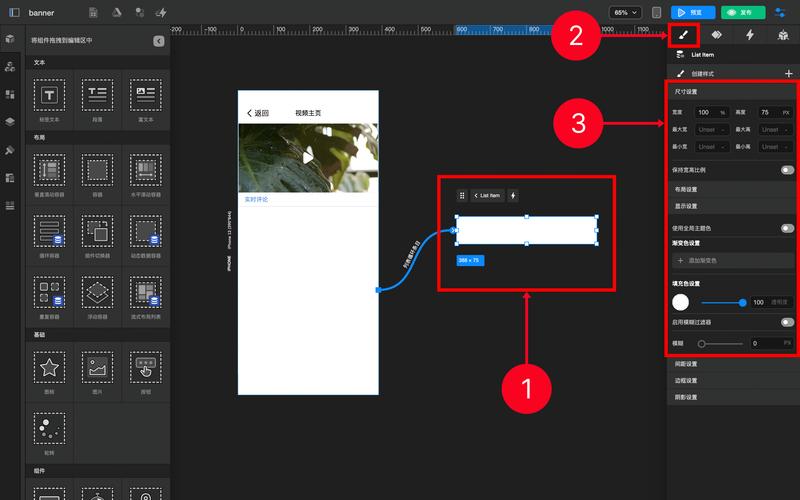Click the list lines icon in left rail
The width and height of the screenshot is (800, 500).
tap(10, 206)
